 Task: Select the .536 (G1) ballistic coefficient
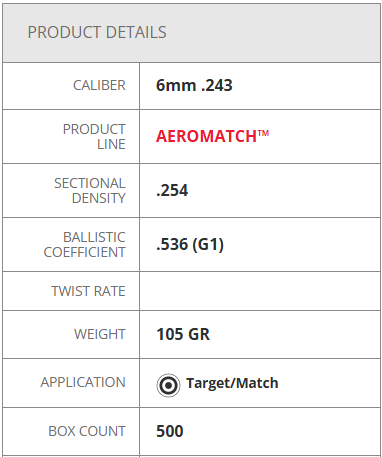190,244
